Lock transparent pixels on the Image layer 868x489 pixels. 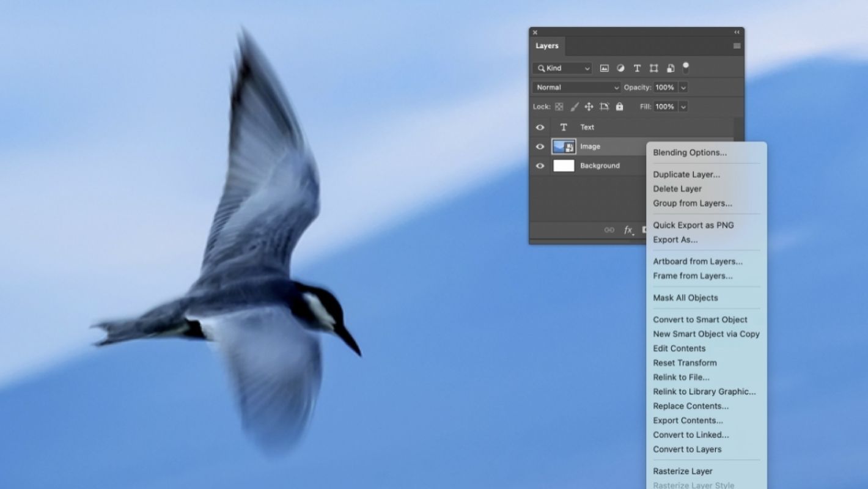(x=559, y=106)
